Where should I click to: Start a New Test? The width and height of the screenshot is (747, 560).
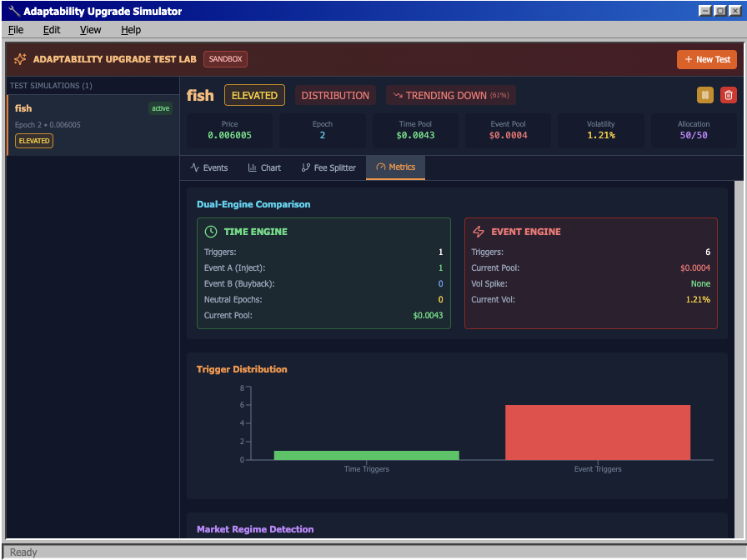707,59
